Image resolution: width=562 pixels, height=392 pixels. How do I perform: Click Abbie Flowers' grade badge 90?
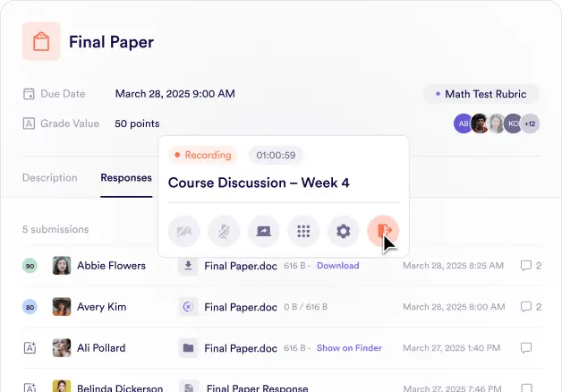coord(30,266)
